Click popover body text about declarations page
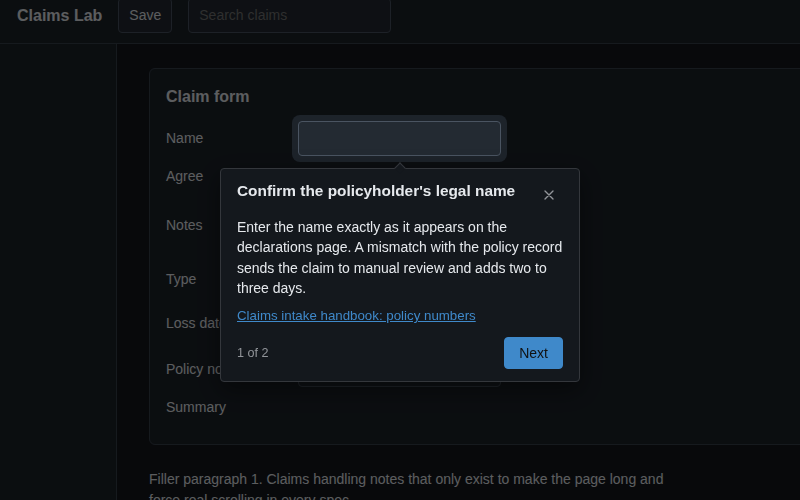800x500 pixels. tap(399, 258)
